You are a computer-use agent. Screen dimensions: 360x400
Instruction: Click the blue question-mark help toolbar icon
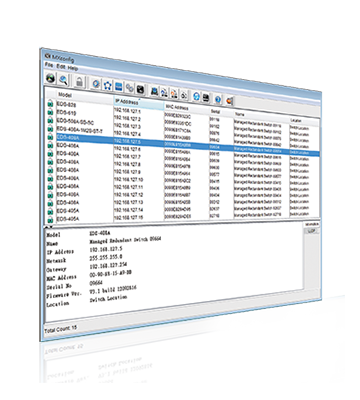[218, 99]
